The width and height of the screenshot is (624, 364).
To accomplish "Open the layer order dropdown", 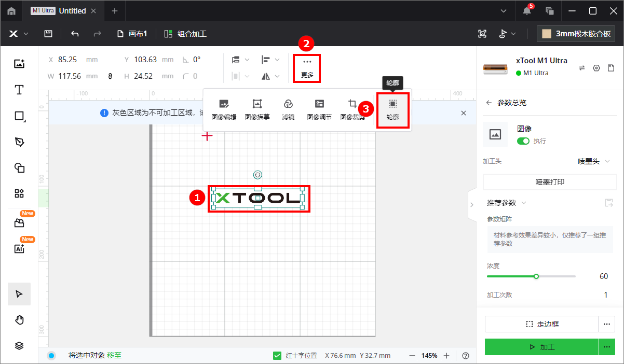I will 240,60.
